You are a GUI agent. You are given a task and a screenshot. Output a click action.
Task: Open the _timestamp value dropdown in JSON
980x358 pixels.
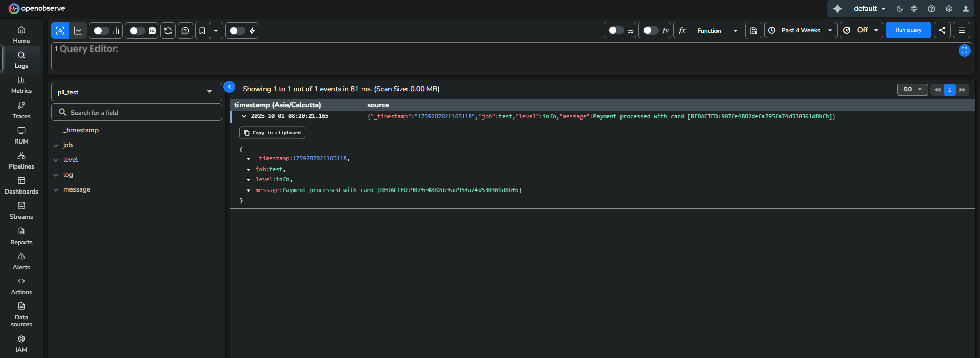tap(249, 159)
